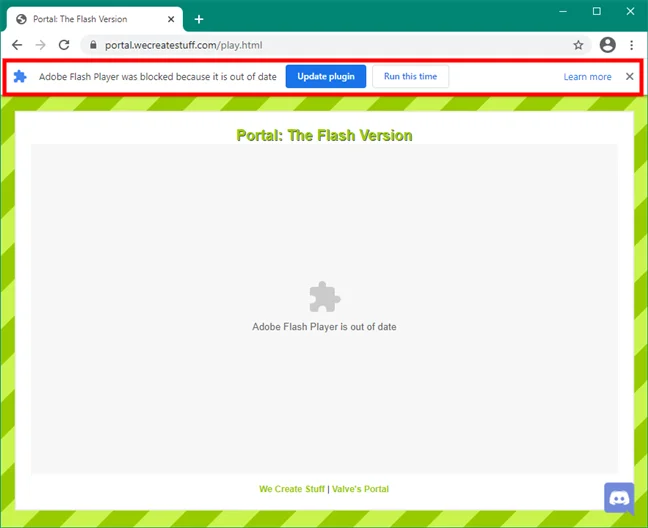Click the address bar URL field
The width and height of the screenshot is (648, 528).
pyautogui.click(x=335, y=45)
